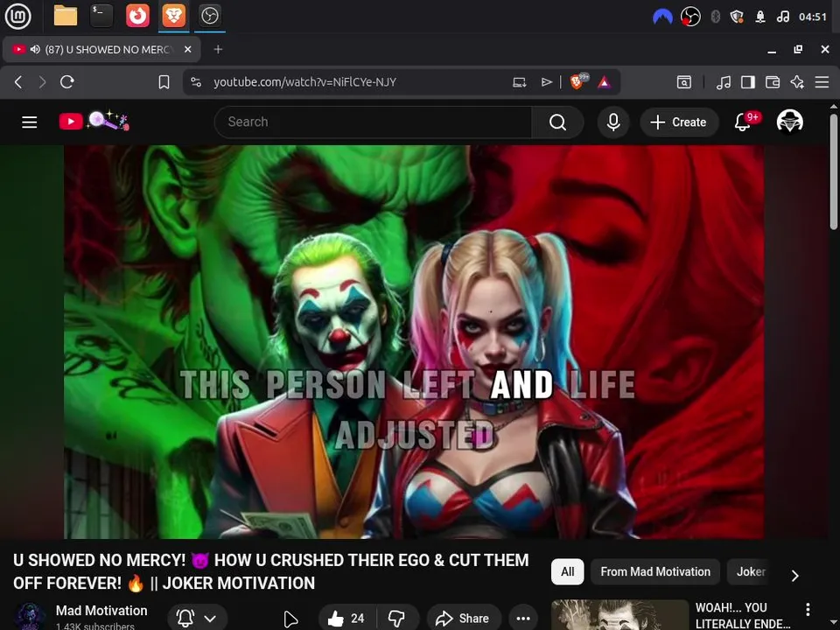Bookmark this page
Image resolution: width=840 pixels, height=630 pixels.
[x=164, y=82]
